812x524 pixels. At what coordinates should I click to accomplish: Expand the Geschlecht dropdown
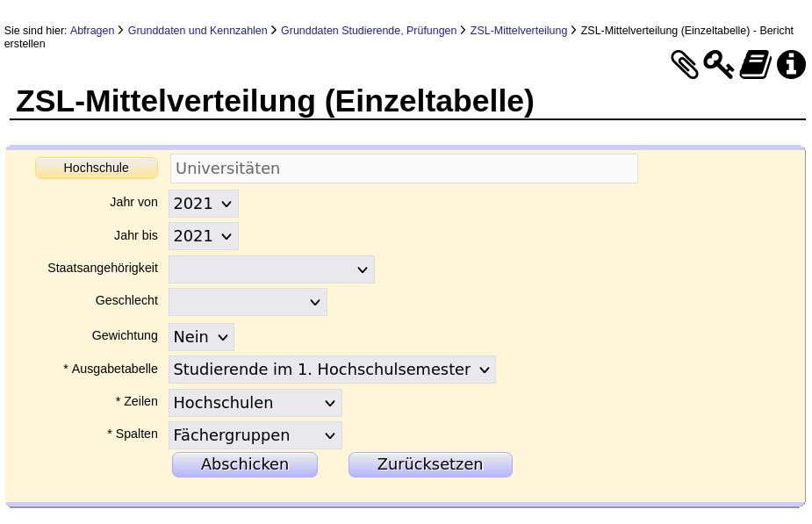point(248,302)
